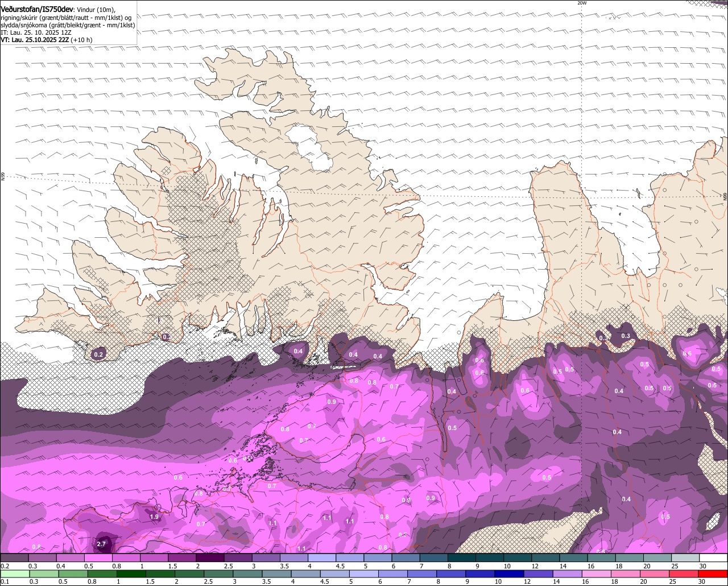728x586 pixels.
Task: Pick the dark purple 2–2.5 swatch in upper legend
Action: [x=210, y=558]
